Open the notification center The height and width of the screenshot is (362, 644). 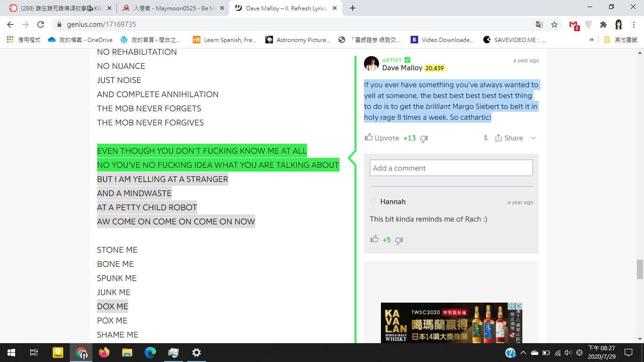tap(628, 353)
